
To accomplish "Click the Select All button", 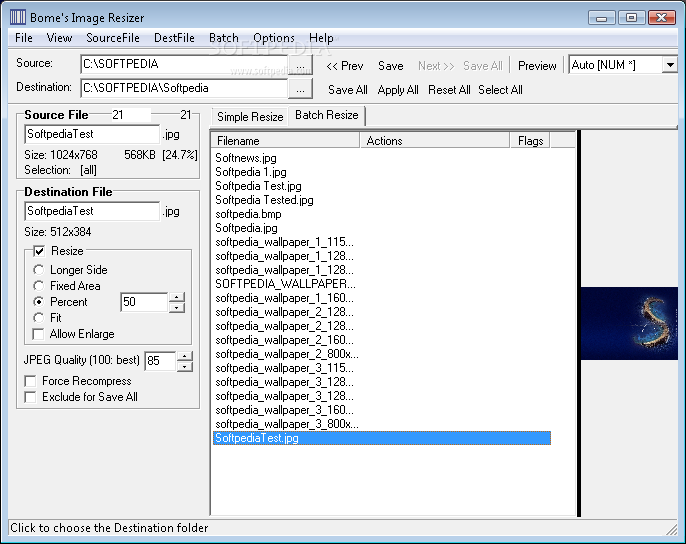I will pos(500,90).
